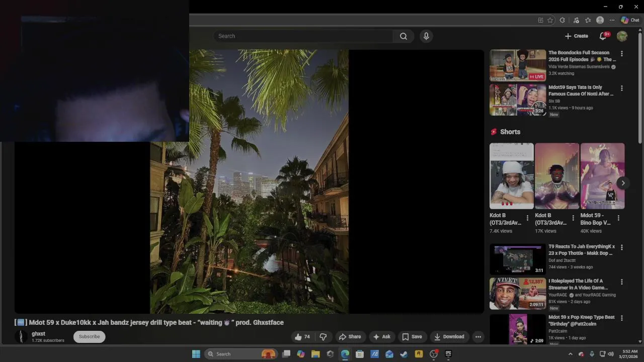Image resolution: width=644 pixels, height=362 pixels.
Task: Open 'I Roleplayed The Life Of A Streamer' title
Action: tap(578, 285)
